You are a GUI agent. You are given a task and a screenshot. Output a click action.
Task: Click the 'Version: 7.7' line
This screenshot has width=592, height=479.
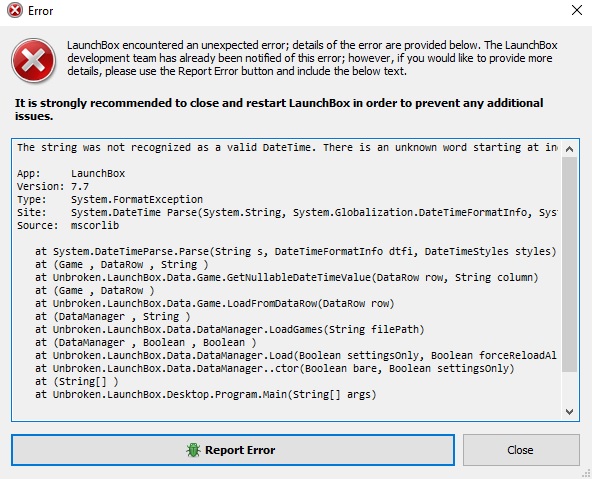(53, 186)
